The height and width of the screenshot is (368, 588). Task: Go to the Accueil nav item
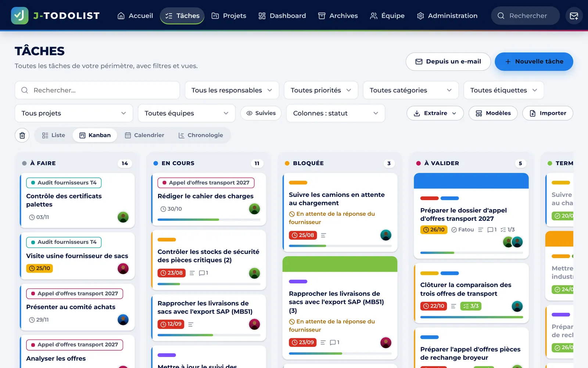[x=135, y=16]
